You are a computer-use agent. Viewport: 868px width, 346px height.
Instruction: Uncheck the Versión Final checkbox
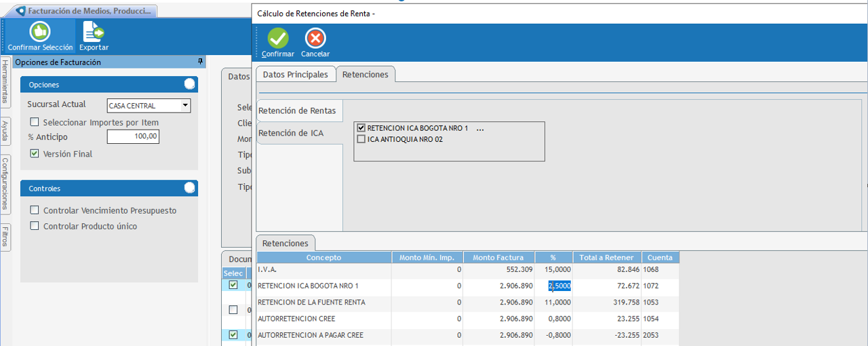pos(35,154)
